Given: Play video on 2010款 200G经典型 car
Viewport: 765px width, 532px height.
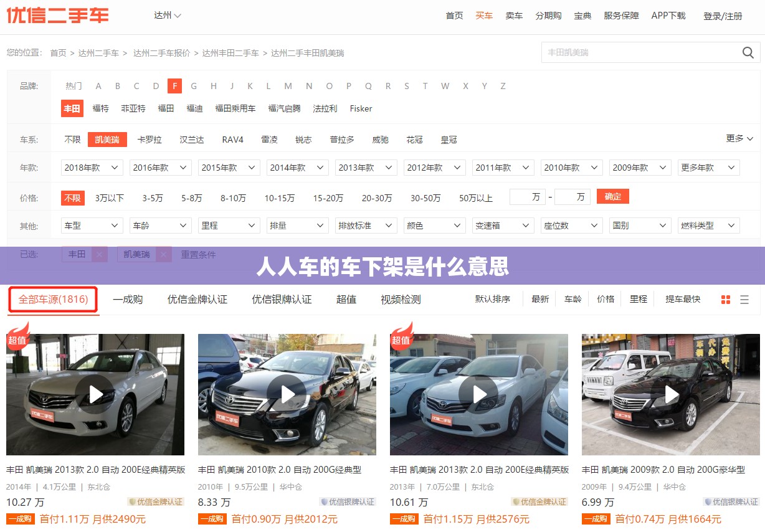Looking at the screenshot, I should pyautogui.click(x=287, y=394).
